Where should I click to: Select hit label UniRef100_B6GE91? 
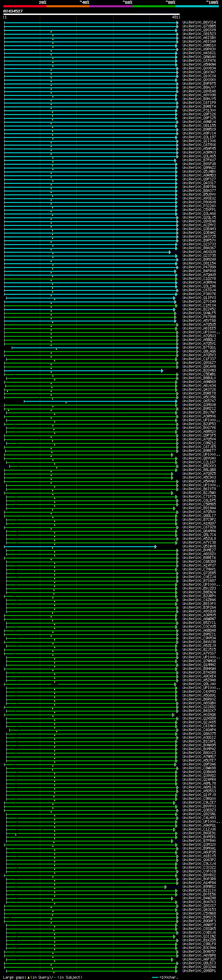point(199,833)
